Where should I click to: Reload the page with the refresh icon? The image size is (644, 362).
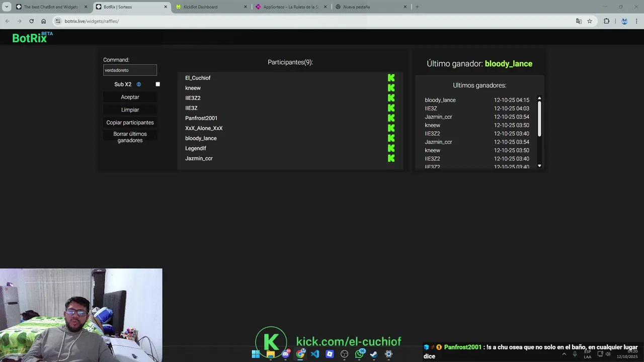click(31, 21)
